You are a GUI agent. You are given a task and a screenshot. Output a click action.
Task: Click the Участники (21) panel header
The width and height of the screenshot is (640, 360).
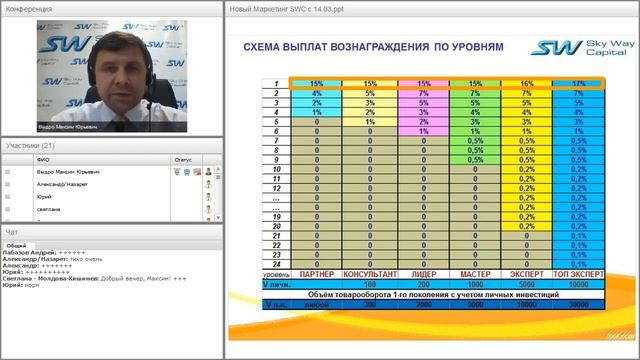pyautogui.click(x=112, y=146)
